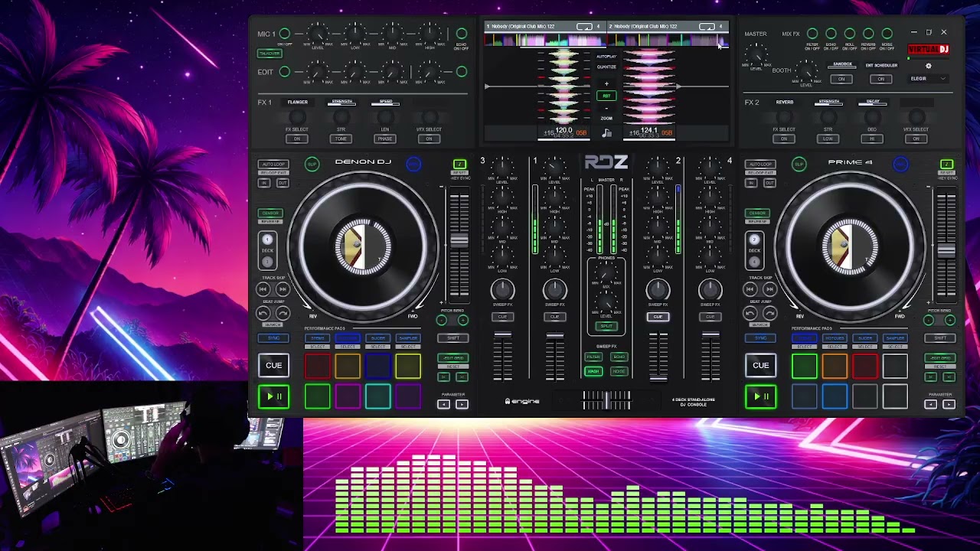Toggle Mix FX Noise on/off
The image size is (980, 551).
click(x=887, y=34)
